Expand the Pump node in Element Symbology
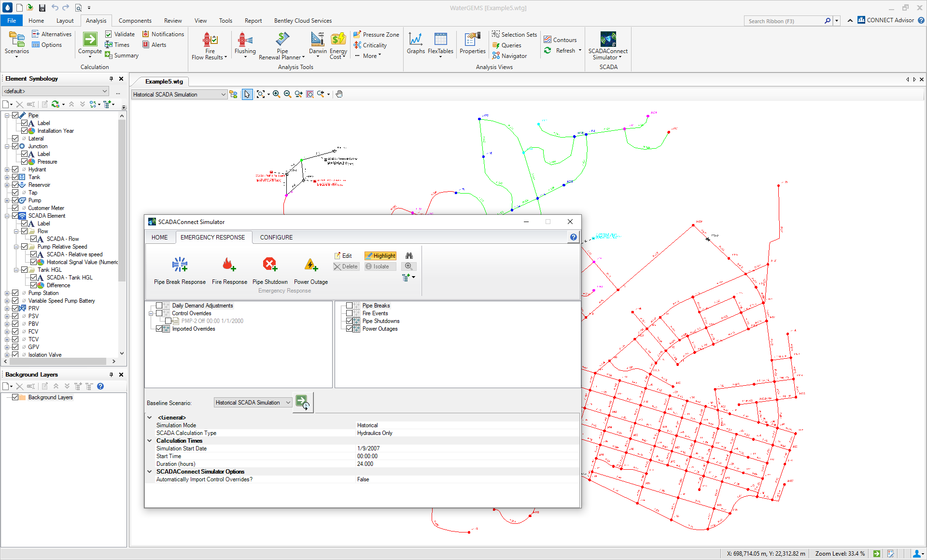The image size is (927, 560). pyautogui.click(x=8, y=200)
